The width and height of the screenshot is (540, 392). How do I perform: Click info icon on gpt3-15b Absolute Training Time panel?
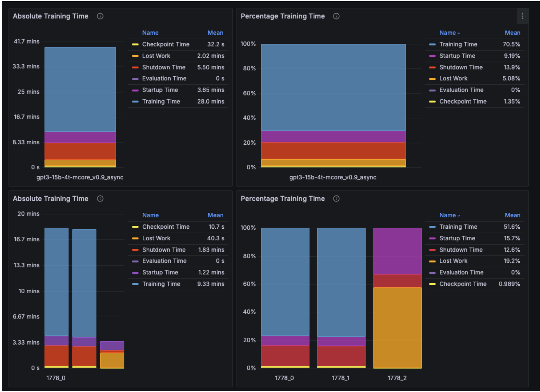100,16
